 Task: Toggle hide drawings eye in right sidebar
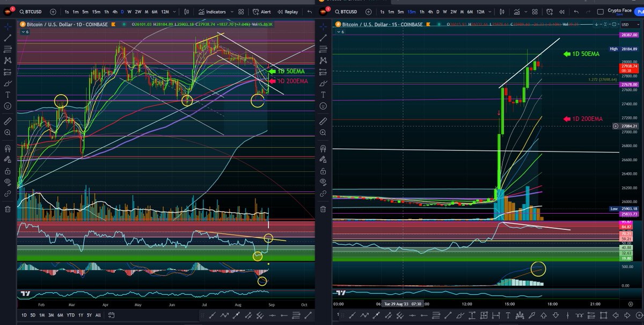coord(324,183)
